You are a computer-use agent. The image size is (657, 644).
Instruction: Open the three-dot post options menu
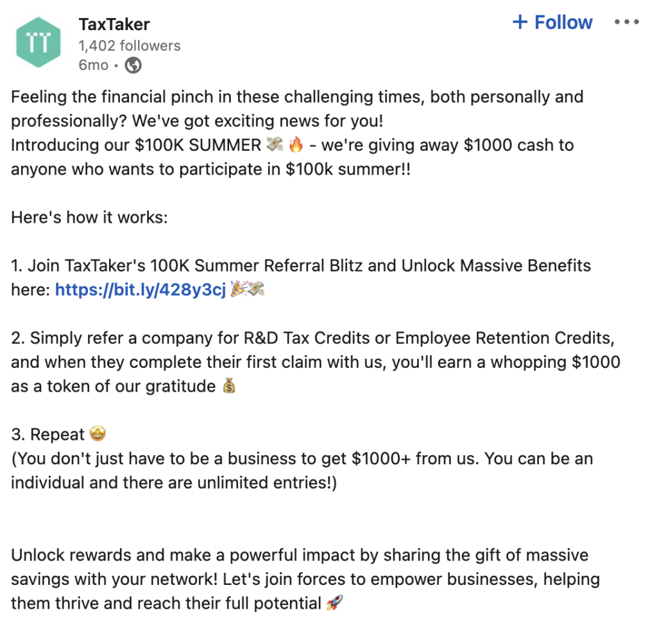click(627, 22)
